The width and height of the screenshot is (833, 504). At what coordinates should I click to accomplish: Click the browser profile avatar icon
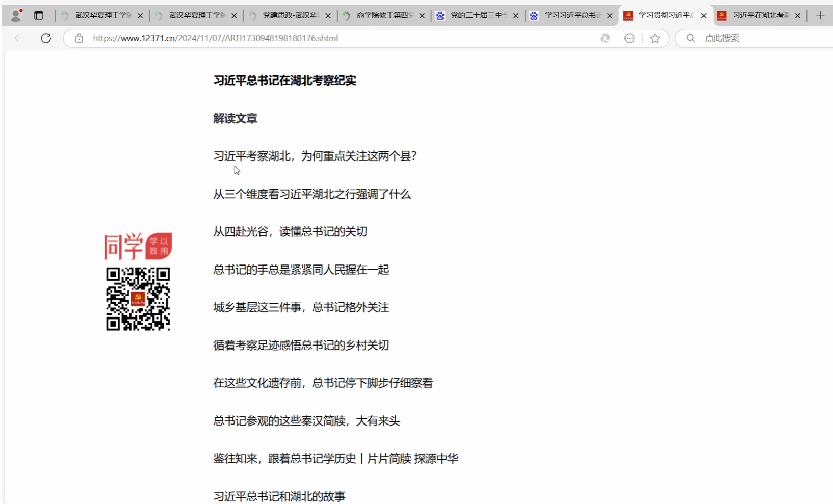point(16,15)
